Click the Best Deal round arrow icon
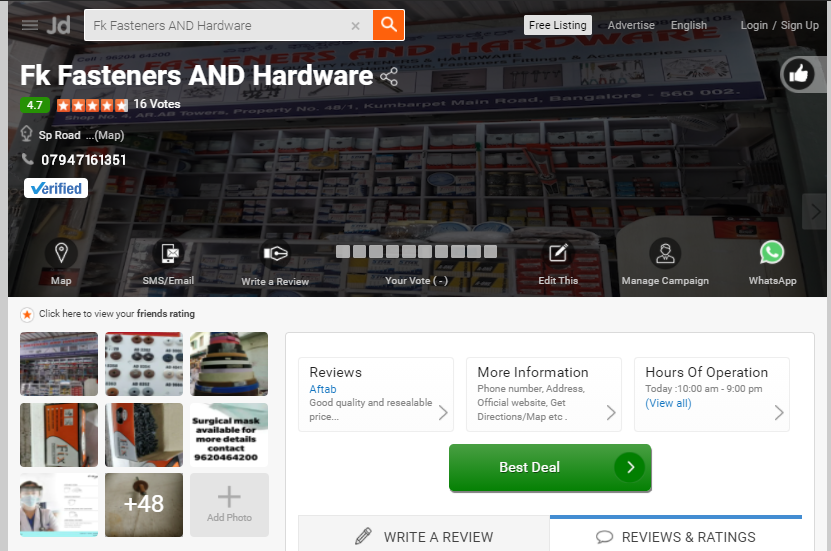 pyautogui.click(x=630, y=467)
